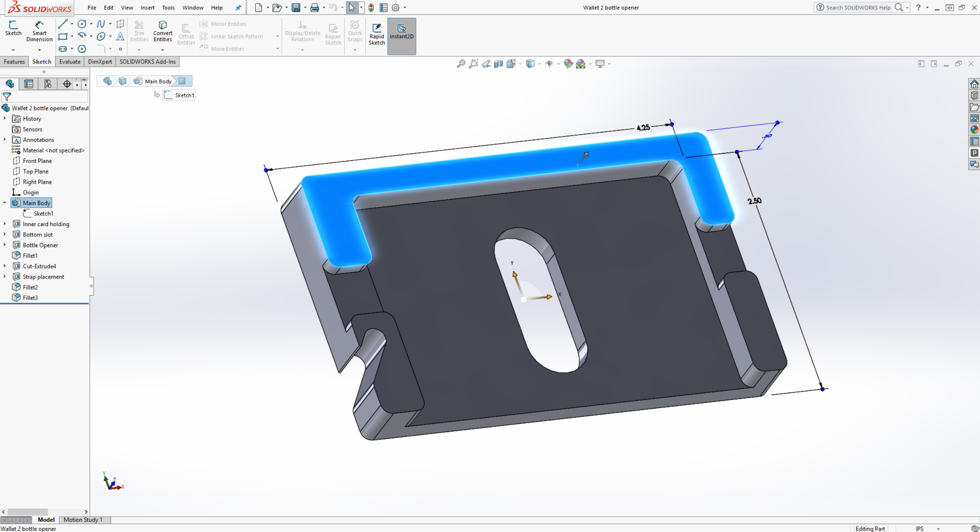Select the Line sketch tool
This screenshot has height=532, width=980.
[x=62, y=24]
